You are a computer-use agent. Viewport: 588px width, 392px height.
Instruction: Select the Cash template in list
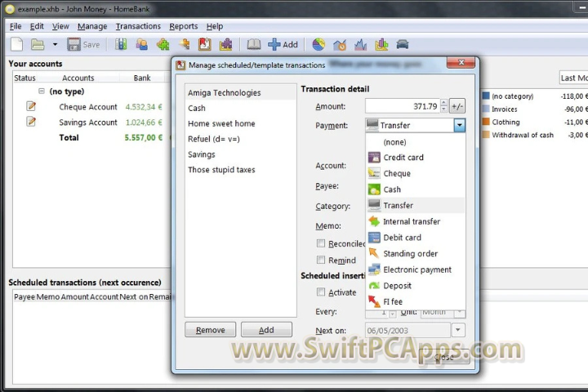pyautogui.click(x=240, y=108)
